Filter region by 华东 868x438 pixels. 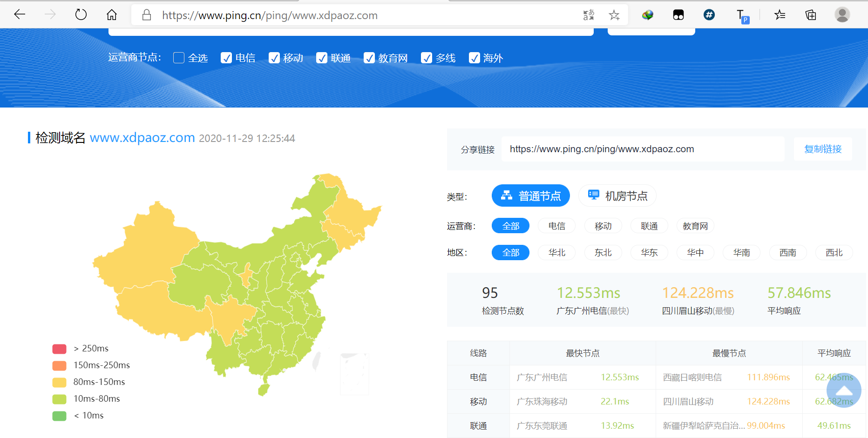pos(649,252)
